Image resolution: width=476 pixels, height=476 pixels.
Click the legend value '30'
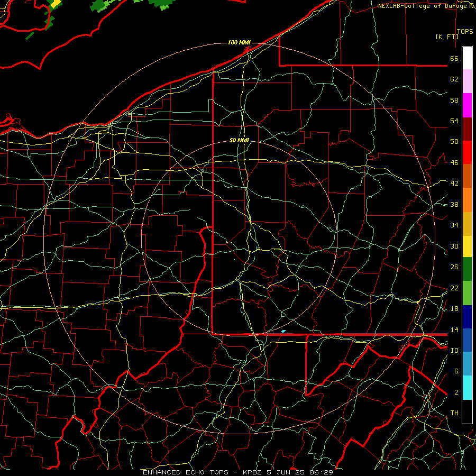coord(454,246)
